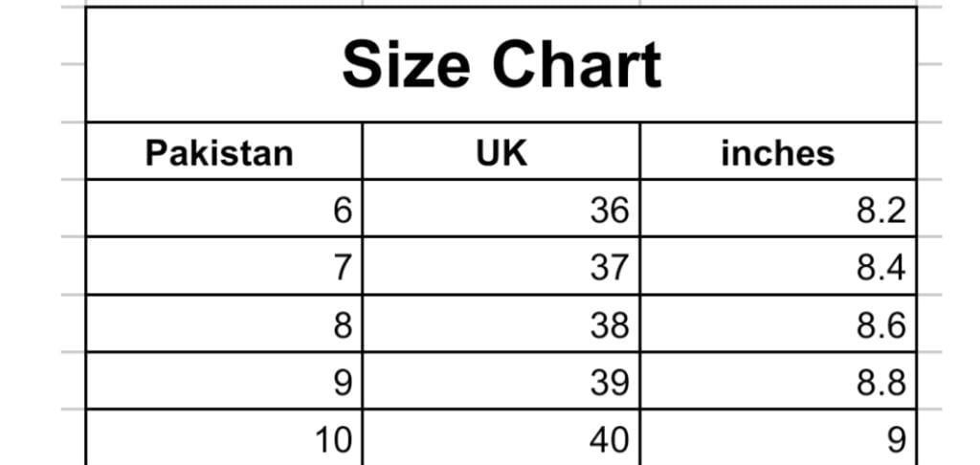Select the inches column header cell
This screenshot has width=980, height=465.
coord(777,153)
